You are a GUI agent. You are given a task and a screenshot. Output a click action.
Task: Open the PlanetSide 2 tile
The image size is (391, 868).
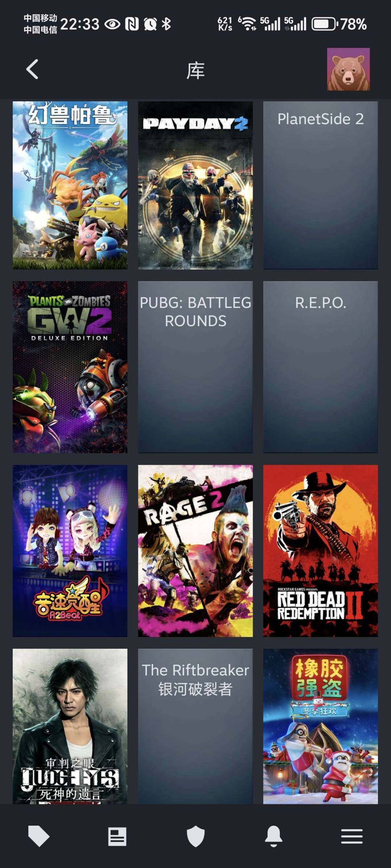(x=320, y=185)
